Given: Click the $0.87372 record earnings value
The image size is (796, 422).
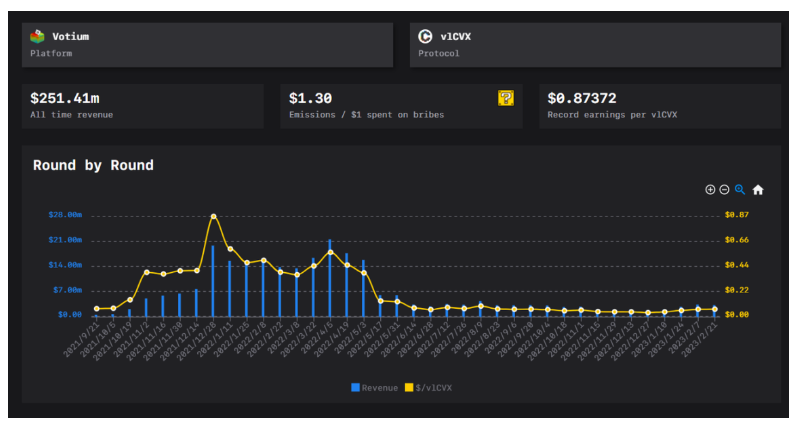Looking at the screenshot, I should pos(582,98).
